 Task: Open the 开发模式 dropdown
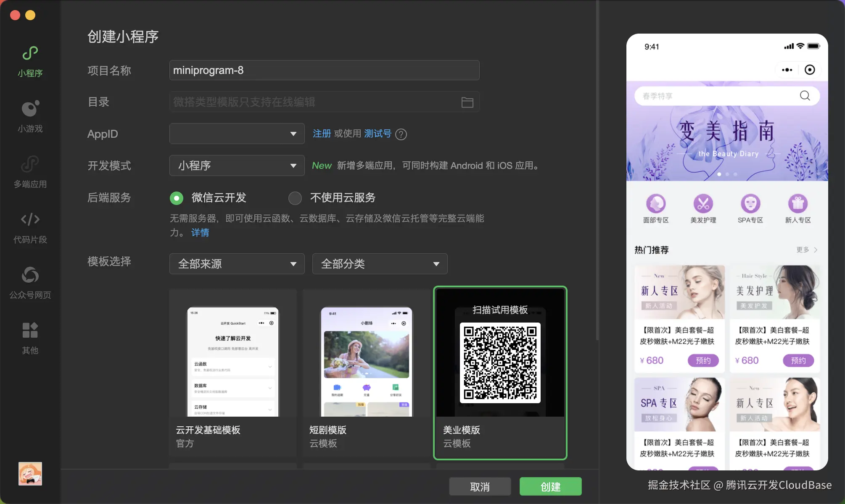[237, 165]
